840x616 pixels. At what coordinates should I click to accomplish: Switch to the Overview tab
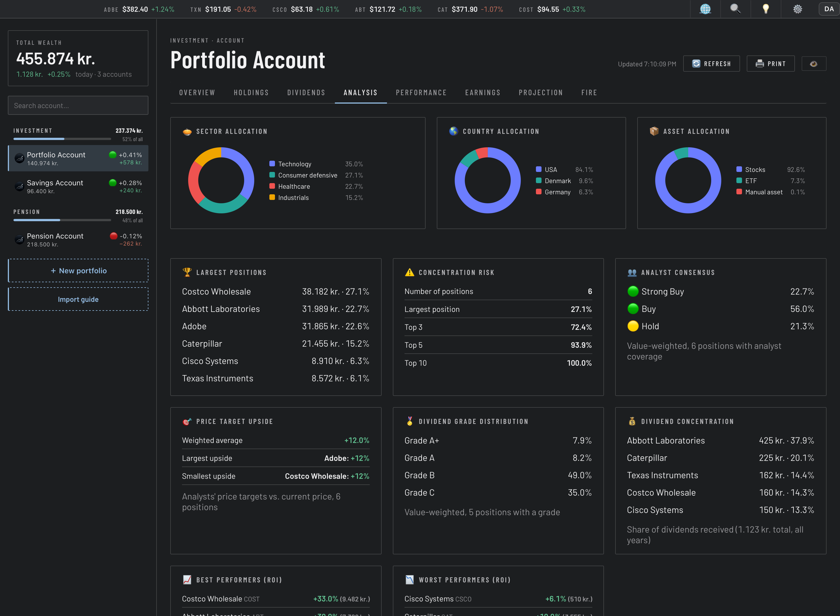coord(197,92)
